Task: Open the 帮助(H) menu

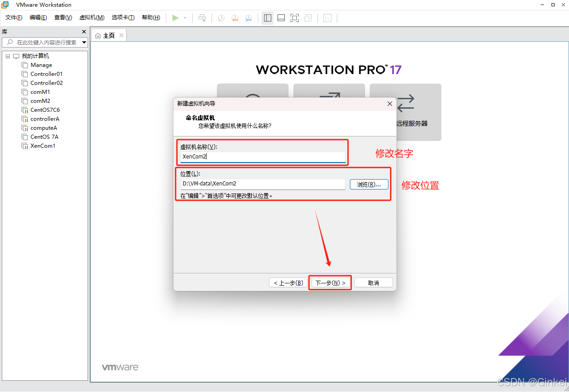Action: point(151,18)
